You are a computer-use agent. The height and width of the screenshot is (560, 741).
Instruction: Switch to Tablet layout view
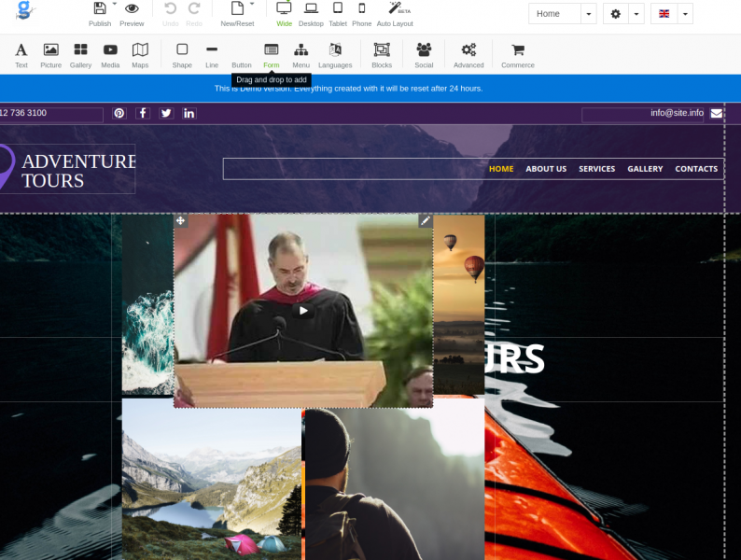(338, 13)
